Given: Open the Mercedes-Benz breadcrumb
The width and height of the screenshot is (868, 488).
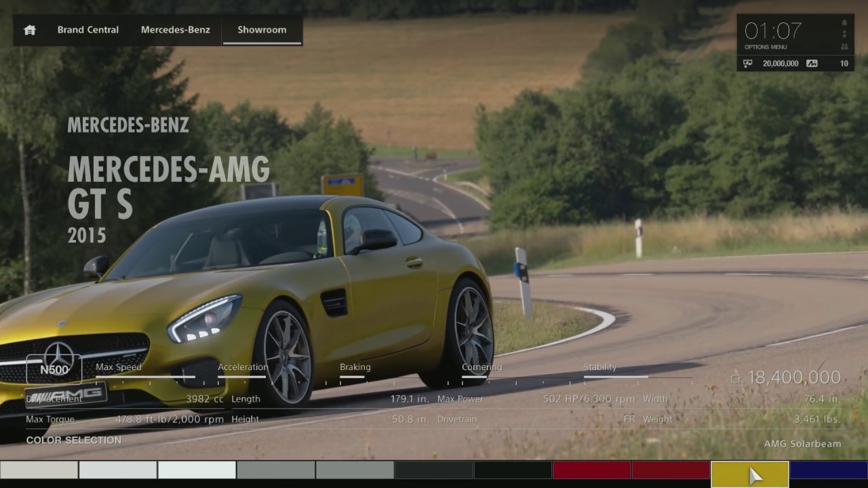Looking at the screenshot, I should click(176, 30).
